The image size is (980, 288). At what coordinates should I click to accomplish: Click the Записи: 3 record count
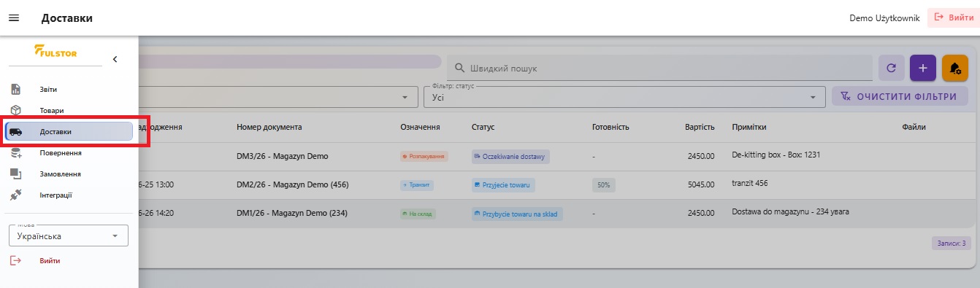[x=951, y=244]
